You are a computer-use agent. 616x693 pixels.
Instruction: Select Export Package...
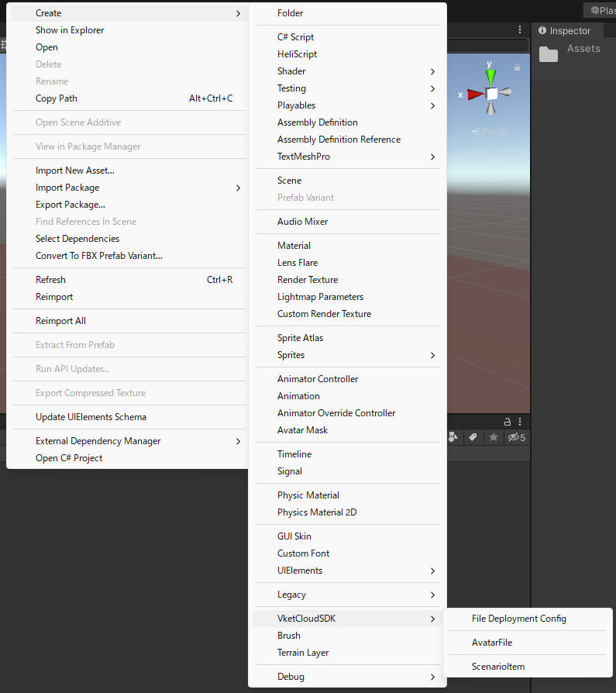coord(129,205)
